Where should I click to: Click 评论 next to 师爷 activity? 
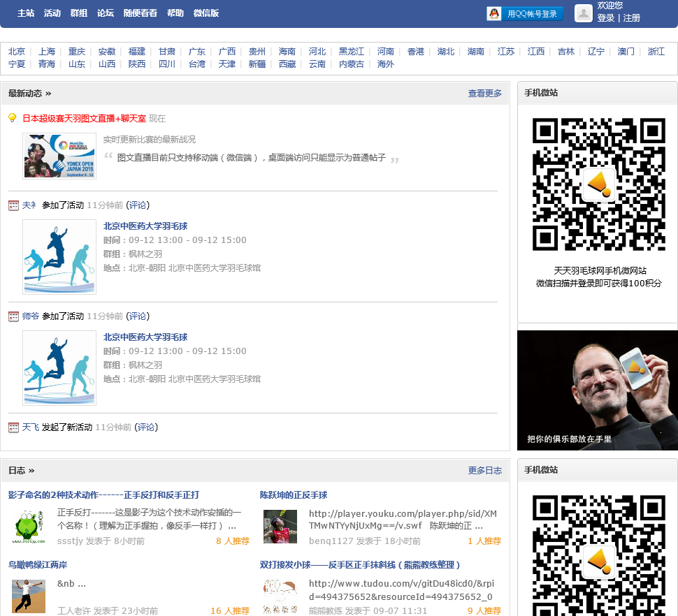(x=138, y=316)
